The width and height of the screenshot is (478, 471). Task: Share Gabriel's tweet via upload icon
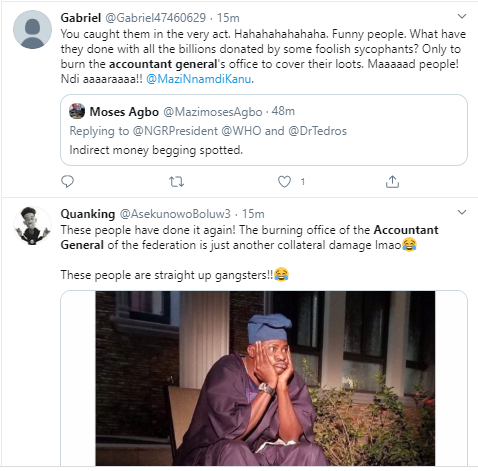pyautogui.click(x=392, y=182)
